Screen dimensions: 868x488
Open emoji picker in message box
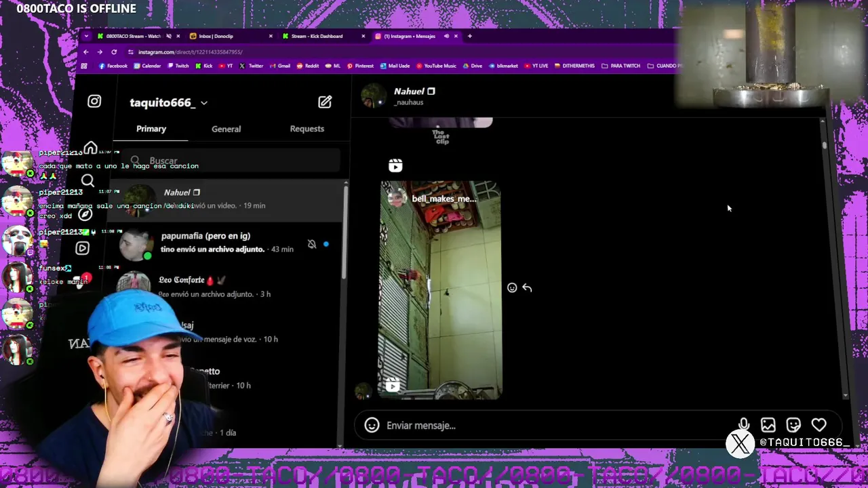click(x=372, y=425)
